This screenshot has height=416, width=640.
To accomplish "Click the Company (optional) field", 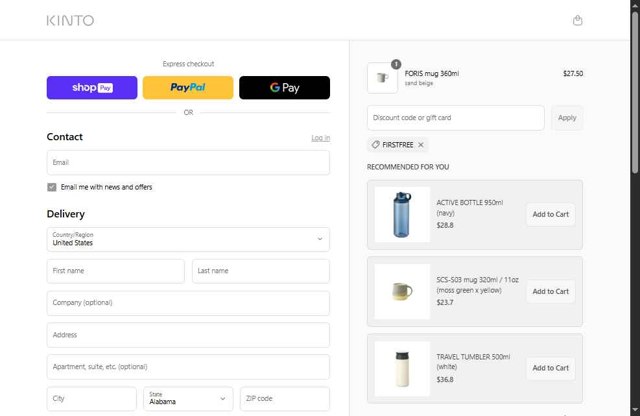I will coord(188,303).
